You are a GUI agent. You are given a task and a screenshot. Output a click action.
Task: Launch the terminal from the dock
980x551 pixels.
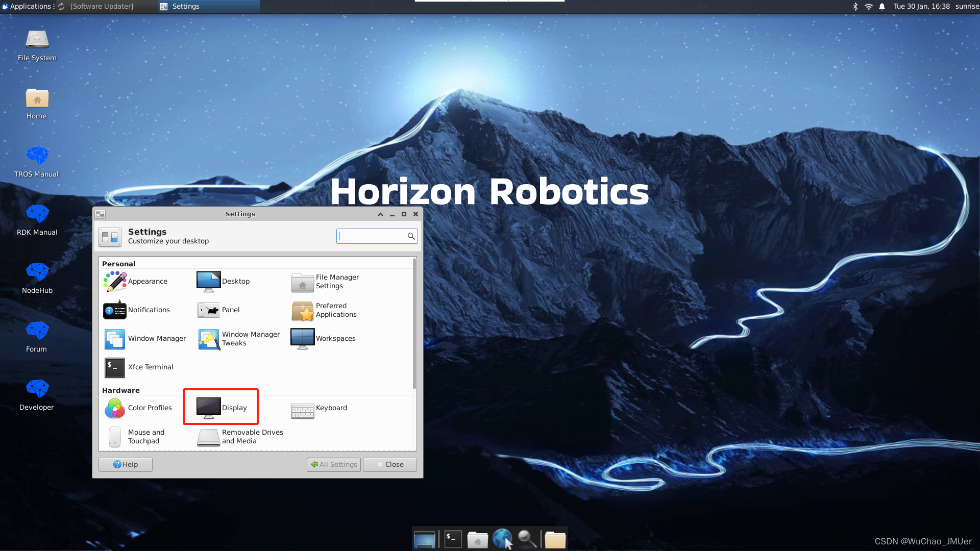pyautogui.click(x=453, y=539)
